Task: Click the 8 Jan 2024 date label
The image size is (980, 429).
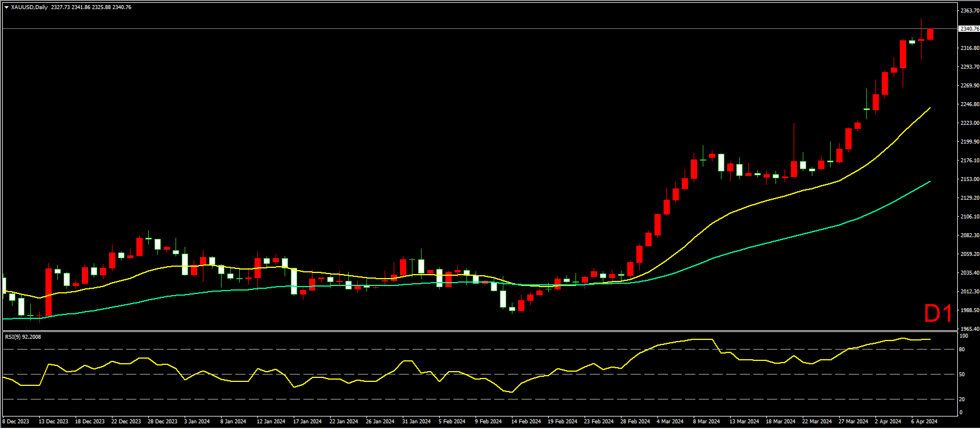Action: tap(233, 422)
